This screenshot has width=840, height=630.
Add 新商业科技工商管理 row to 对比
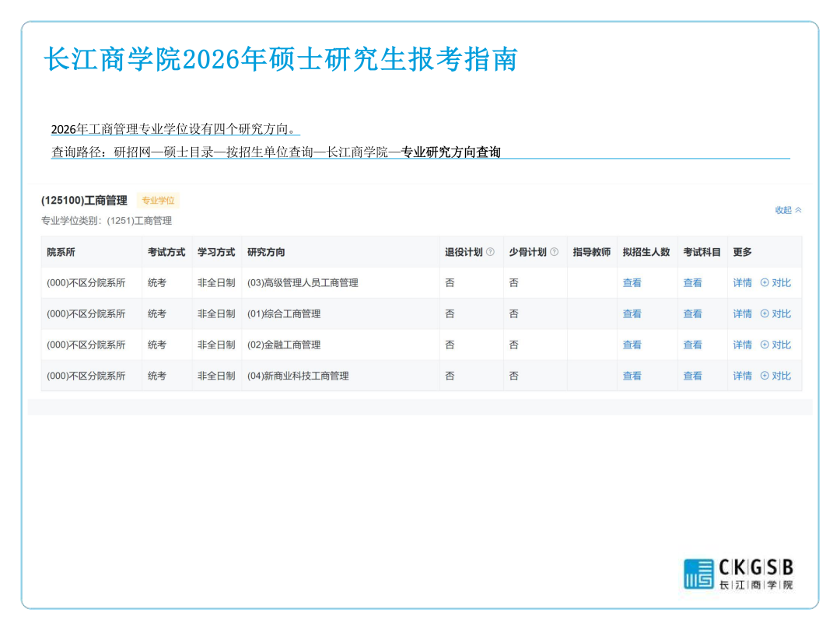(775, 376)
